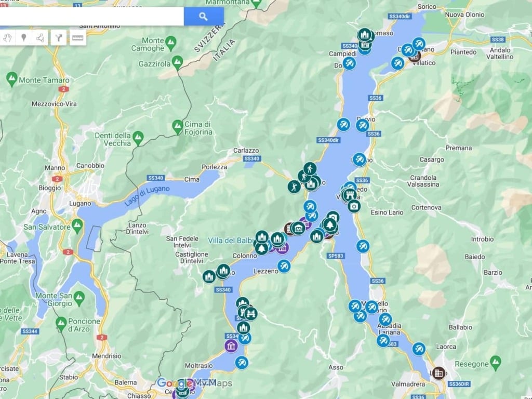Screen dimensions: 532x399
Task: Click the golf marker west of the lake
Action: click(x=294, y=186)
